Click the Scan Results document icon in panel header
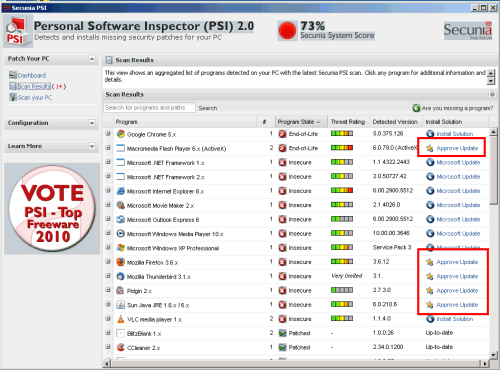The height and width of the screenshot is (370, 500). point(109,60)
